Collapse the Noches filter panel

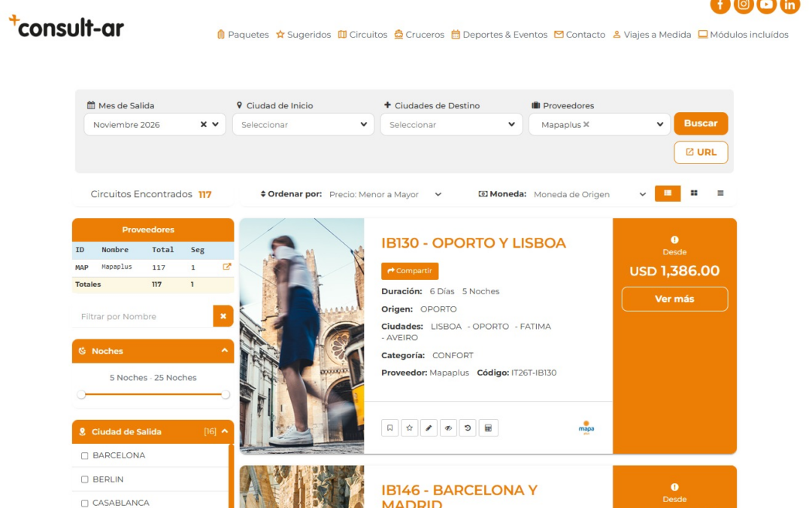coord(224,351)
